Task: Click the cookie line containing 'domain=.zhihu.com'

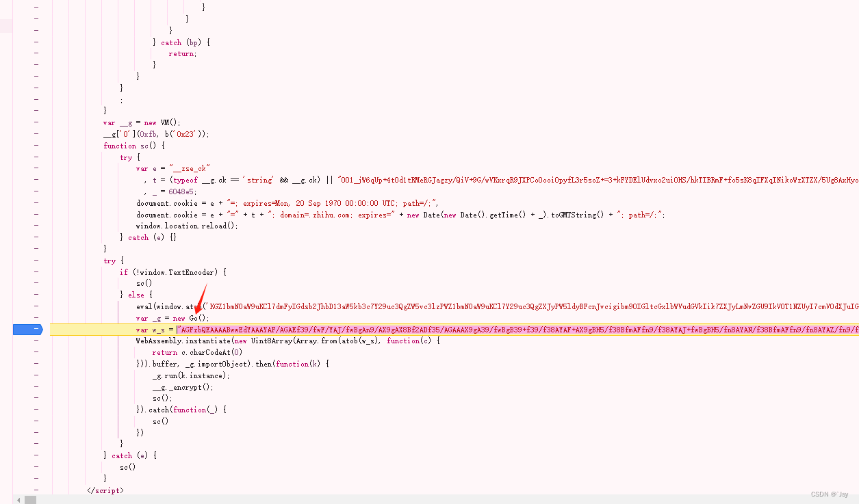Action: (400, 215)
